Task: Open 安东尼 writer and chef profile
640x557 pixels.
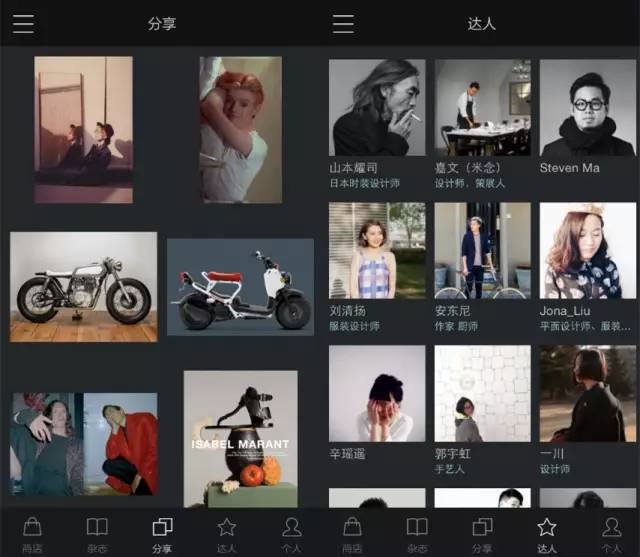Action: click(482, 251)
